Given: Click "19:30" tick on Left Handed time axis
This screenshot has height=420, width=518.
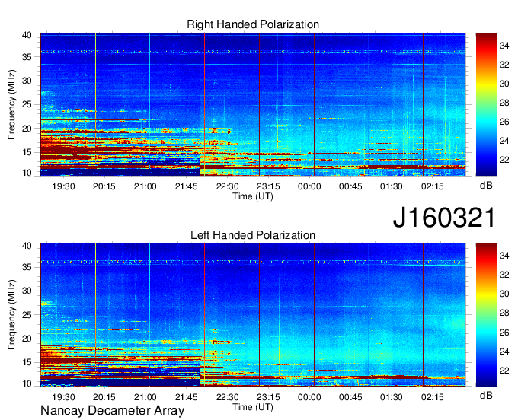Looking at the screenshot, I should [x=63, y=397].
